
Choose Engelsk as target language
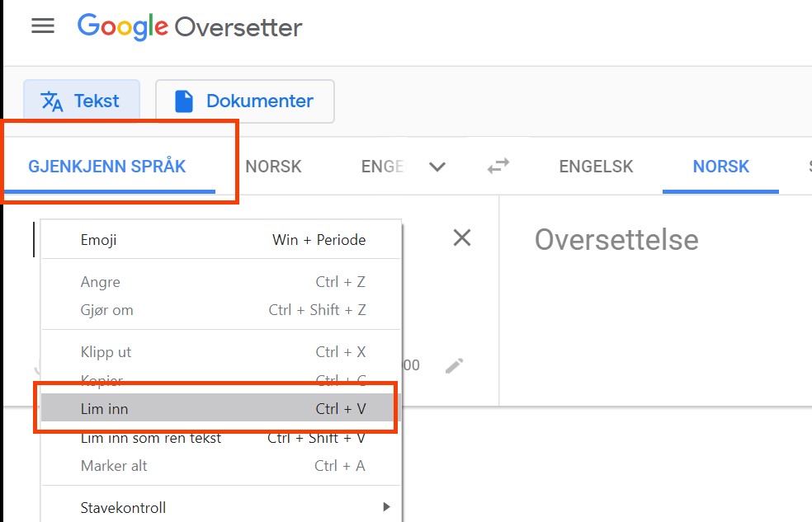(596, 167)
